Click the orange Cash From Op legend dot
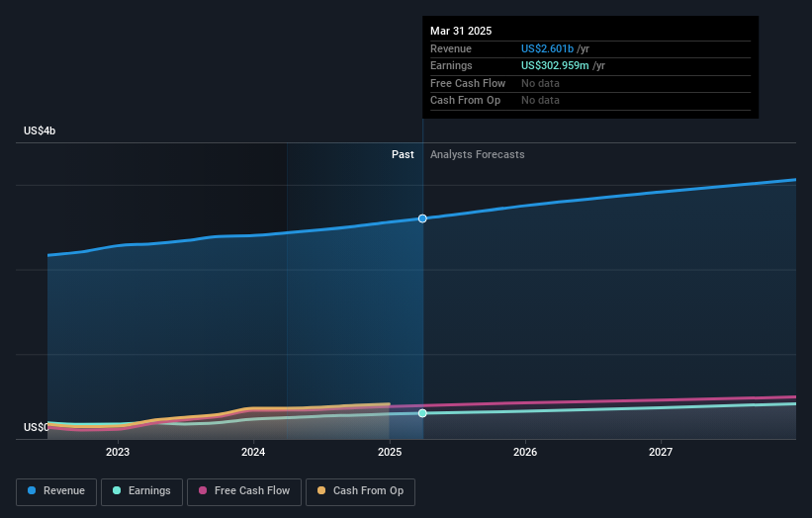Image resolution: width=812 pixels, height=518 pixels. (321, 490)
